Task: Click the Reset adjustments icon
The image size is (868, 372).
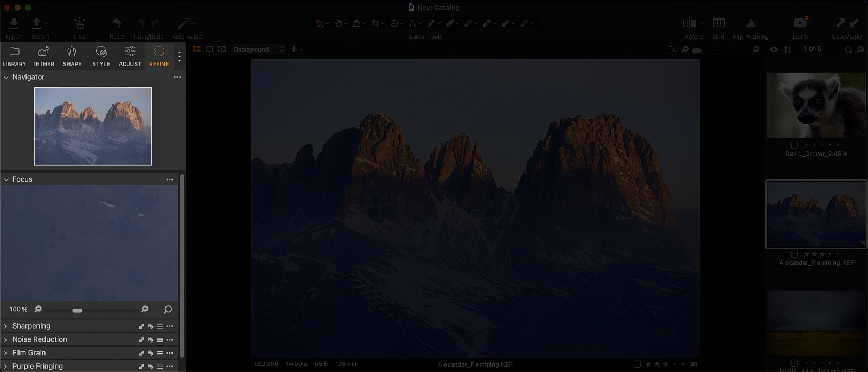Action: pos(117,23)
